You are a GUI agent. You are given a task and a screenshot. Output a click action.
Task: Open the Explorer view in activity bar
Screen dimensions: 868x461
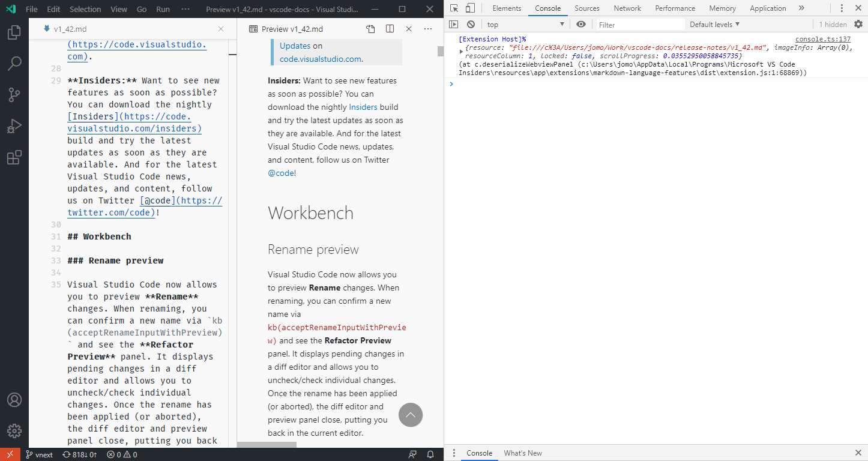click(x=14, y=32)
